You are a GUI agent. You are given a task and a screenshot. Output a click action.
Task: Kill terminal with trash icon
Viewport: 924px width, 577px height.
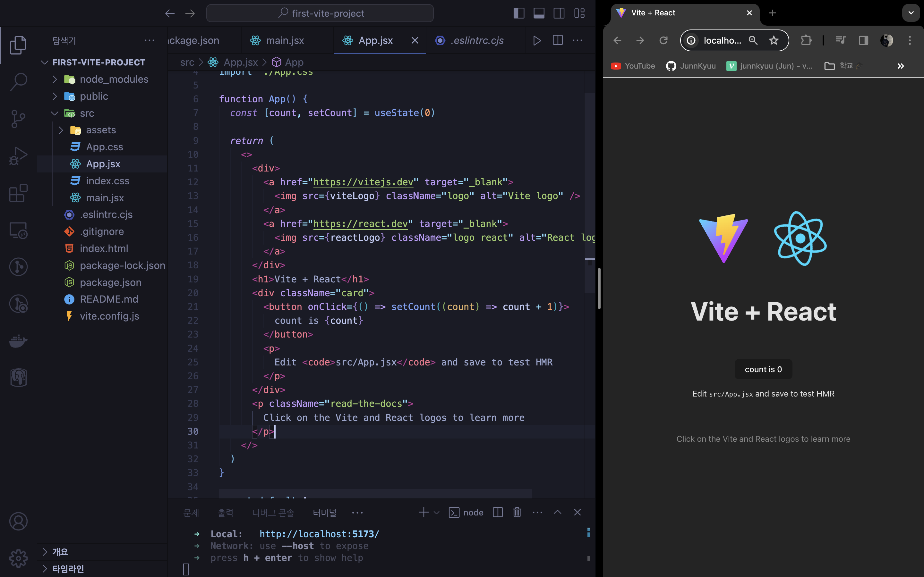[x=517, y=512]
